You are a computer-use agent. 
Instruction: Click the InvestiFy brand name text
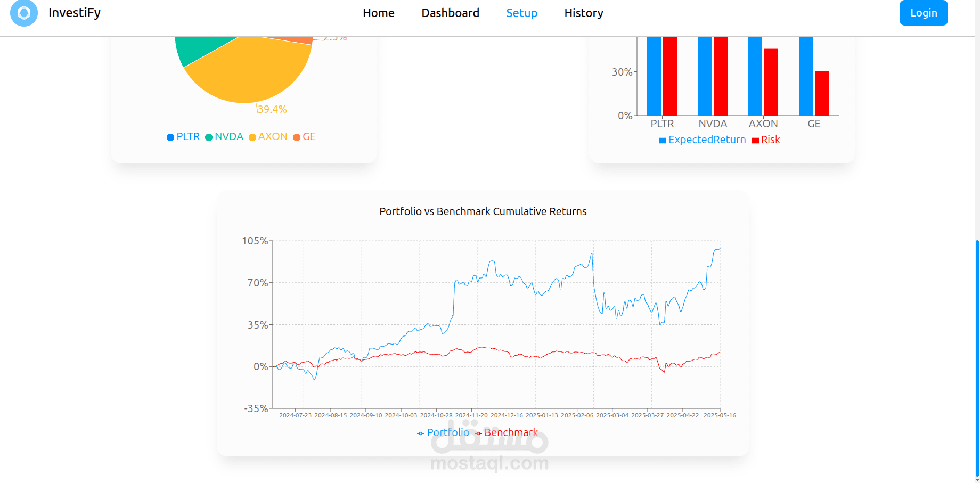[x=75, y=13]
